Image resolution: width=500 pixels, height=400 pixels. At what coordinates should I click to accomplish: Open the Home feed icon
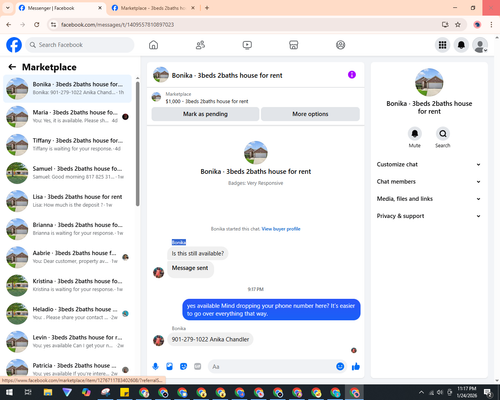(153, 45)
